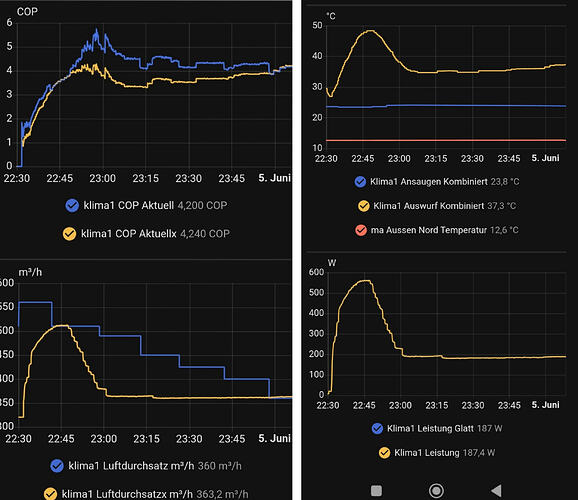This screenshot has width=578, height=500.
Task: Toggle klima1 Luftdurchsatzx m³/h yellow checkbox
Action: click(51, 494)
